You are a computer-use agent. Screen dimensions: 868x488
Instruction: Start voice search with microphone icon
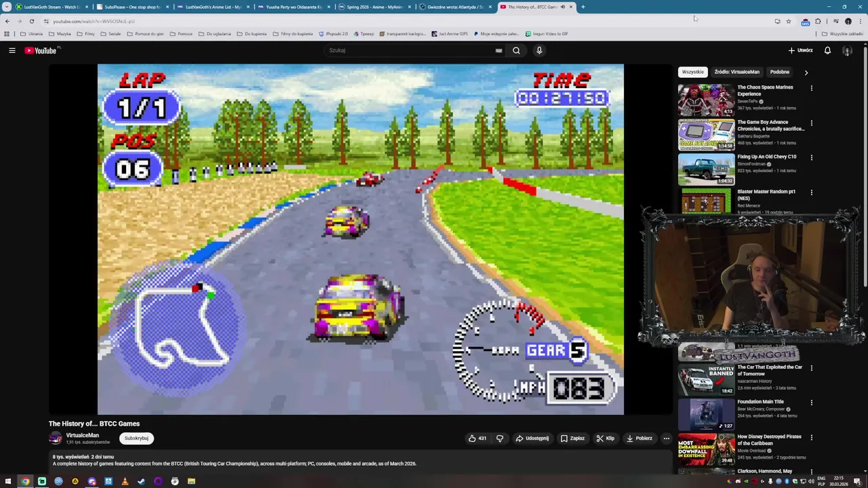[x=539, y=50]
